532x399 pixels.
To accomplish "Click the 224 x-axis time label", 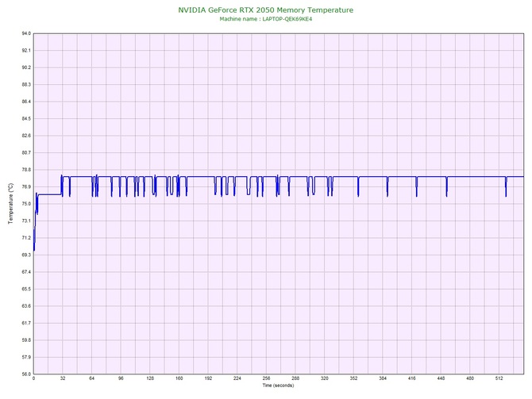I will [237, 378].
